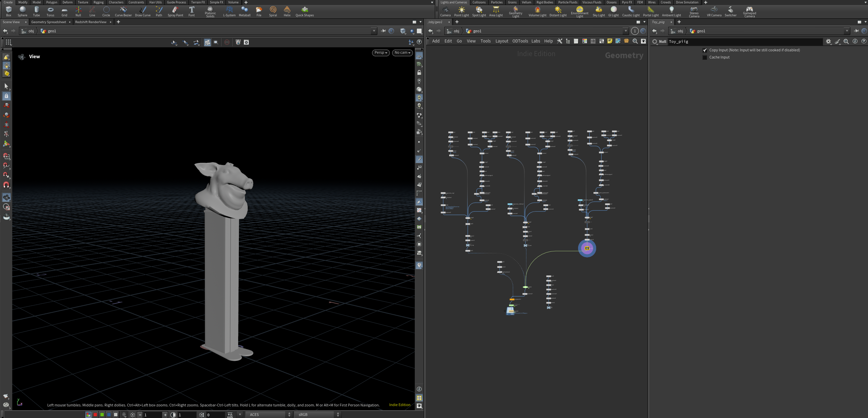Select the L-System shelf tool

click(x=229, y=11)
